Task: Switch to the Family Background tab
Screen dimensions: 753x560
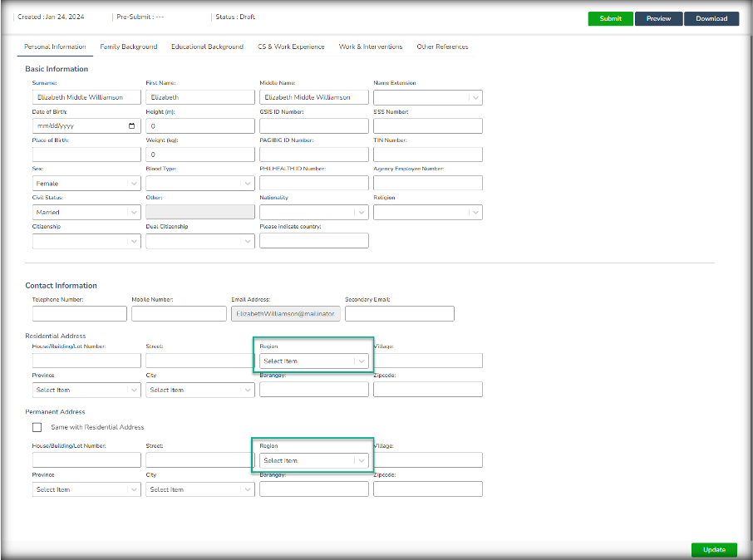Action: click(x=129, y=47)
